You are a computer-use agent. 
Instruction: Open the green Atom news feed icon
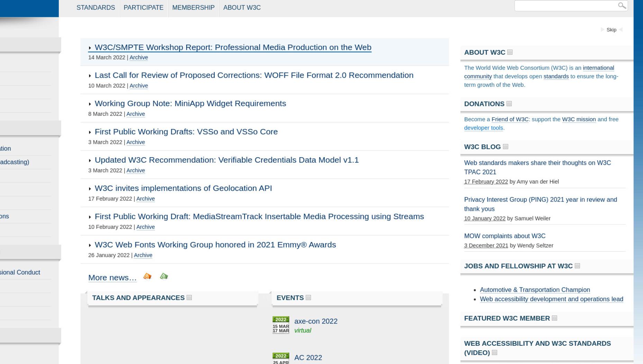point(164,276)
